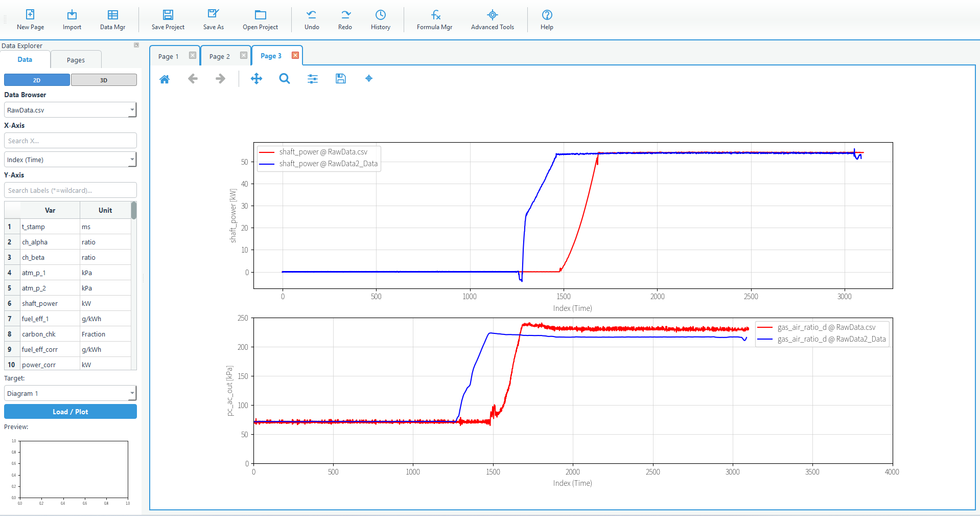Enable the data cursor crosshair tool
The width and height of the screenshot is (980, 516).
[x=369, y=79]
